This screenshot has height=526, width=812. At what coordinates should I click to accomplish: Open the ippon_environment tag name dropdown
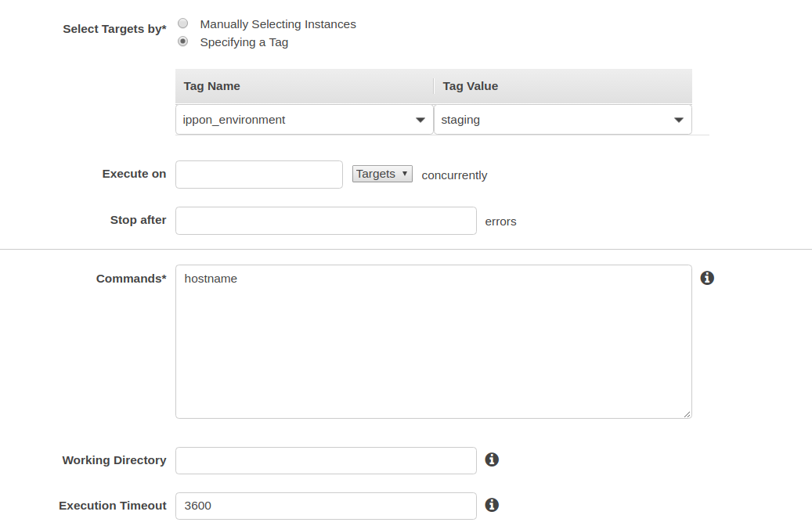(305, 119)
